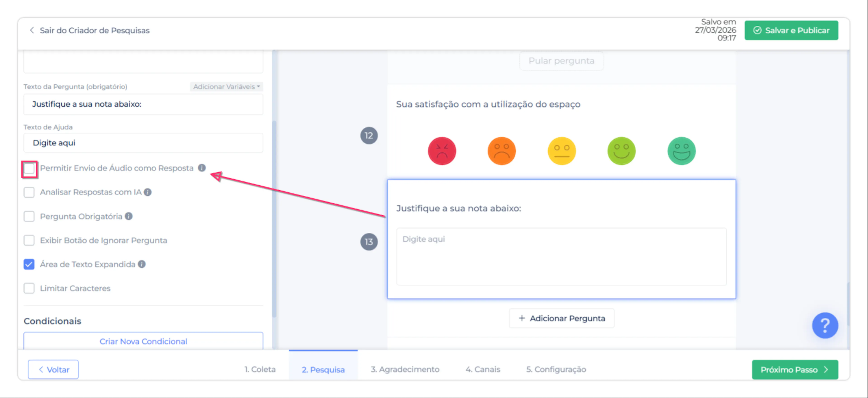Check the Limitar Caracteres option
The width and height of the screenshot is (868, 398).
point(29,288)
